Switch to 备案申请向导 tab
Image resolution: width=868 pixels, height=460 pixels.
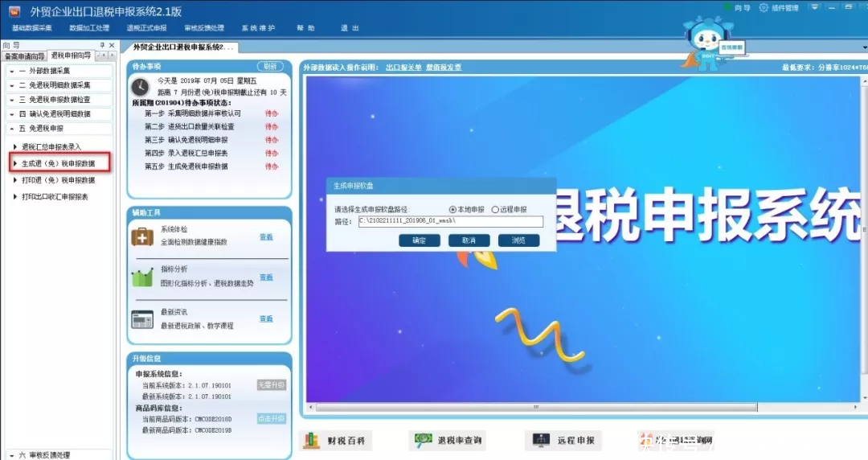24,56
